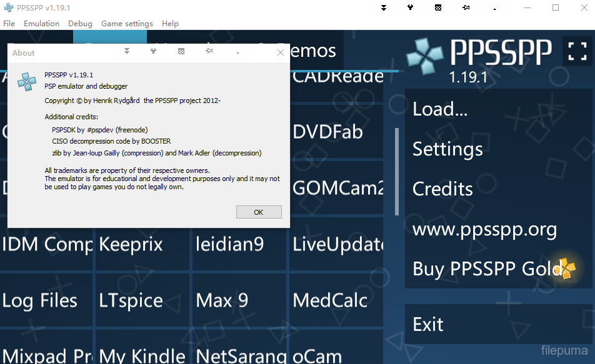This screenshot has width=595, height=364.
Task: Toggle the pin icon in the main title bar
Action: pyautogui.click(x=466, y=8)
